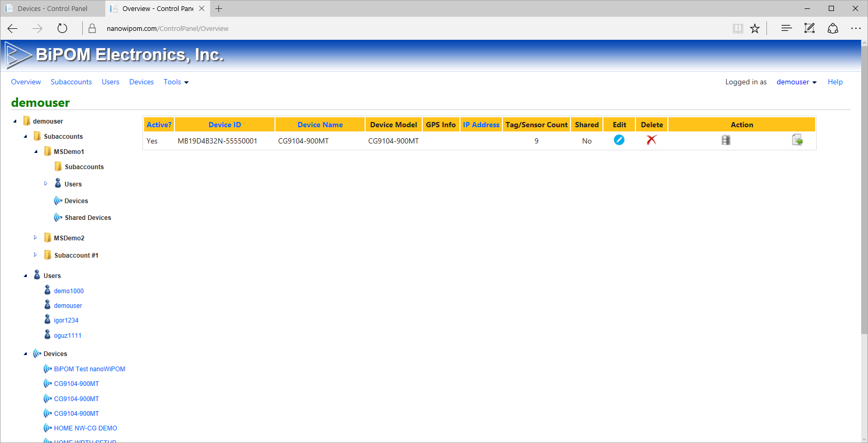Select Devices item under MSDemo1
868x443 pixels.
click(76, 201)
